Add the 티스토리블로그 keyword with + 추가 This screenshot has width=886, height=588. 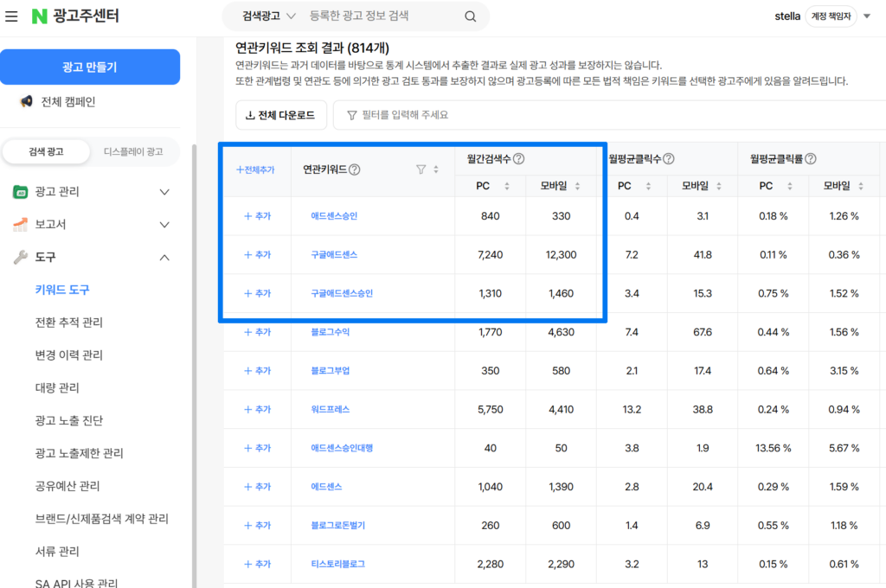pyautogui.click(x=258, y=564)
